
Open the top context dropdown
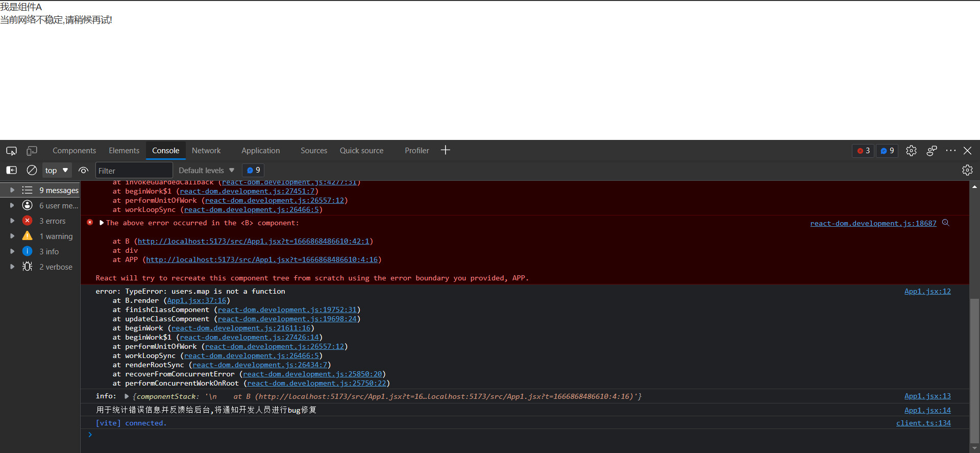point(56,170)
